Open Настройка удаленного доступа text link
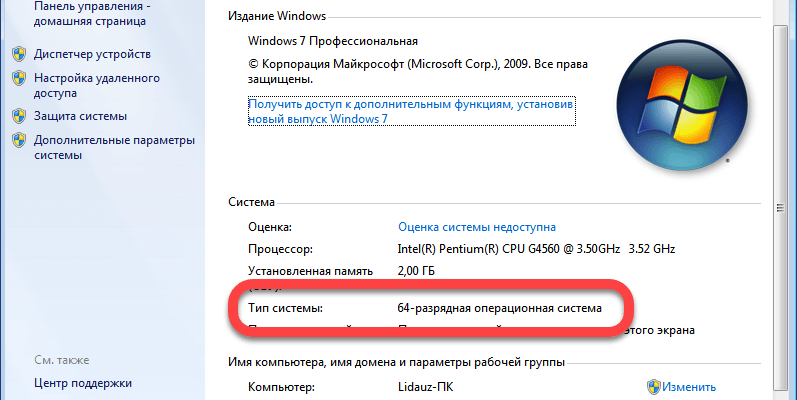 pyautogui.click(x=97, y=85)
